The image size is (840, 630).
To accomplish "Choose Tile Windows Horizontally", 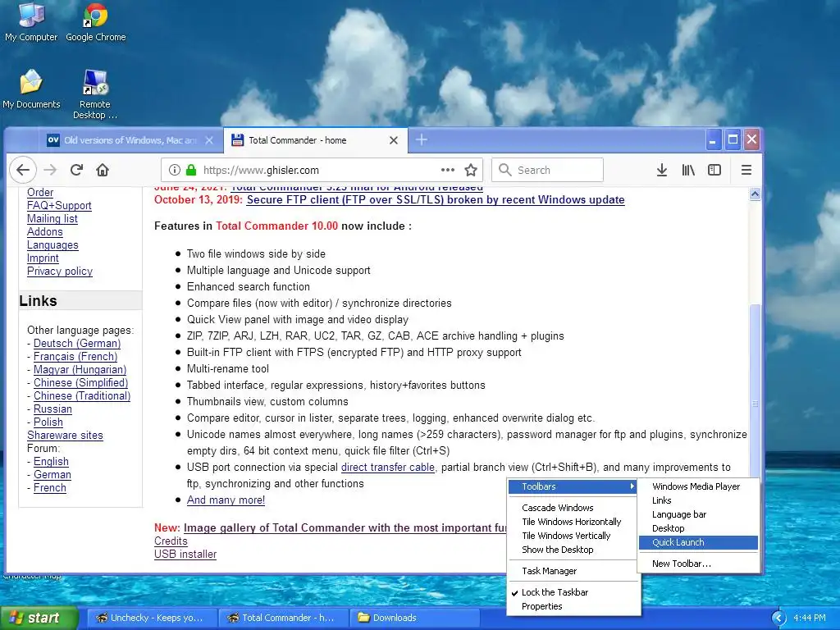I will pyautogui.click(x=572, y=521).
